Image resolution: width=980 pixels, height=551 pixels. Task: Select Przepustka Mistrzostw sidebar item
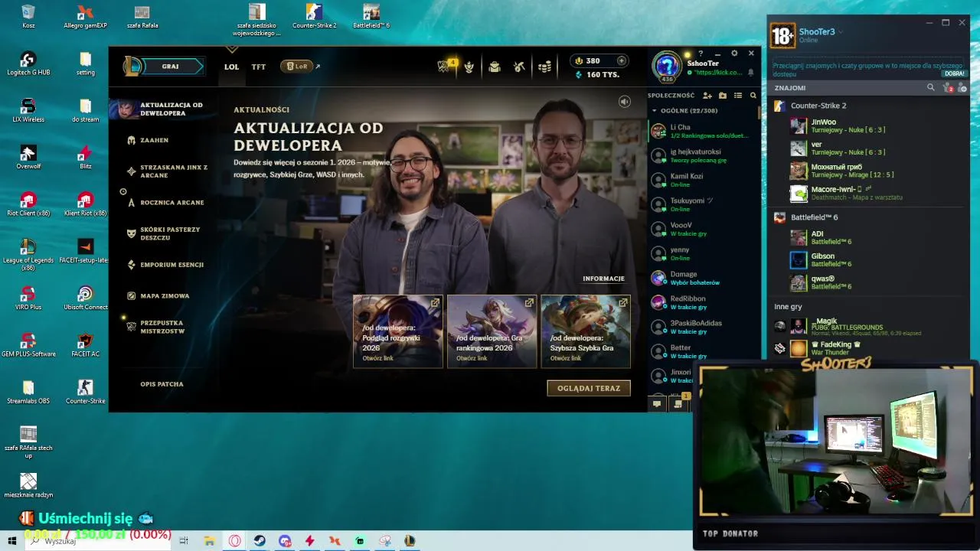click(x=156, y=327)
